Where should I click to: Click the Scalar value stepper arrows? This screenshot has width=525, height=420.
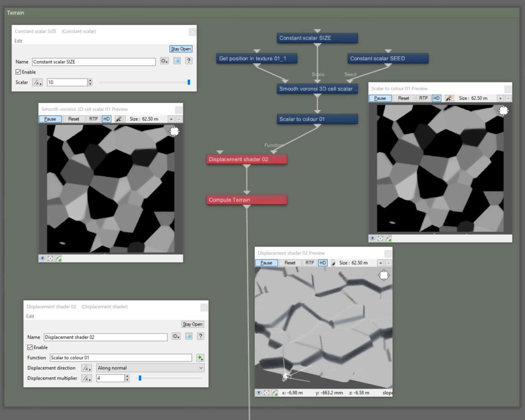click(90, 82)
